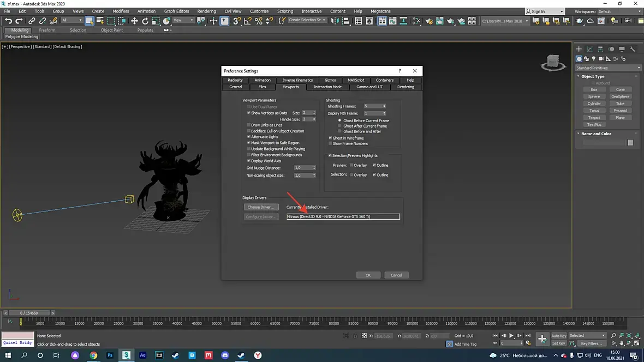
Task: Click the Undo arrow in main toolbar
Action: (x=8, y=21)
